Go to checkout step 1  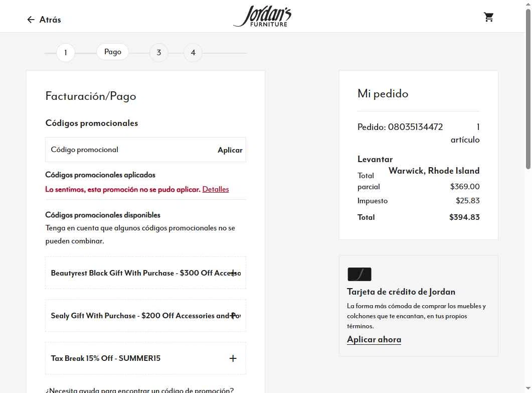(x=66, y=53)
